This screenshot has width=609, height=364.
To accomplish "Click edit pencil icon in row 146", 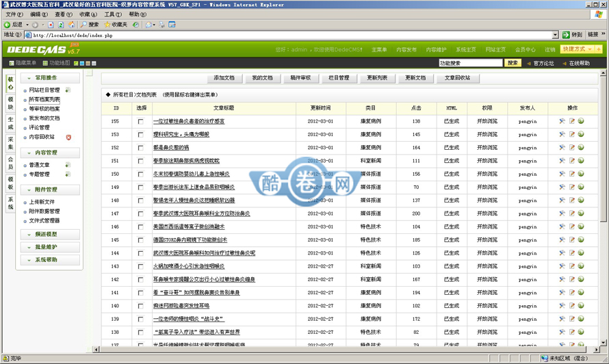I will pyautogui.click(x=572, y=226).
